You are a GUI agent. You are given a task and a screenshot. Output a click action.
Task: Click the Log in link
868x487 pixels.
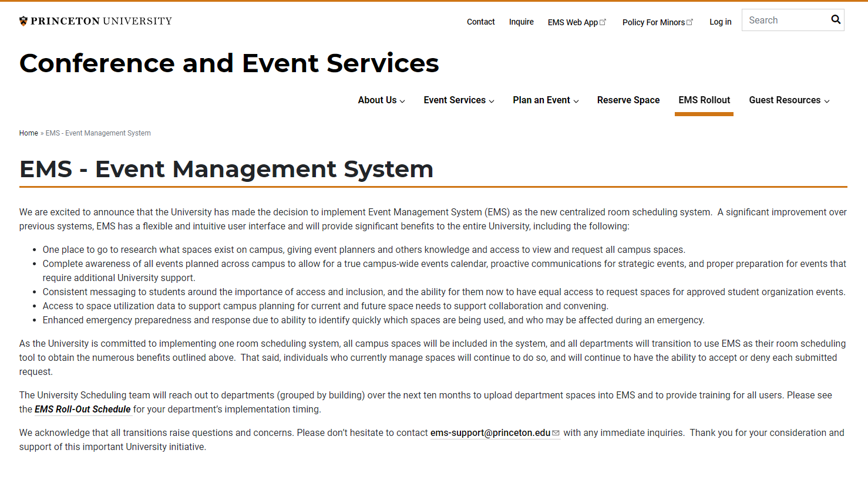pos(721,22)
